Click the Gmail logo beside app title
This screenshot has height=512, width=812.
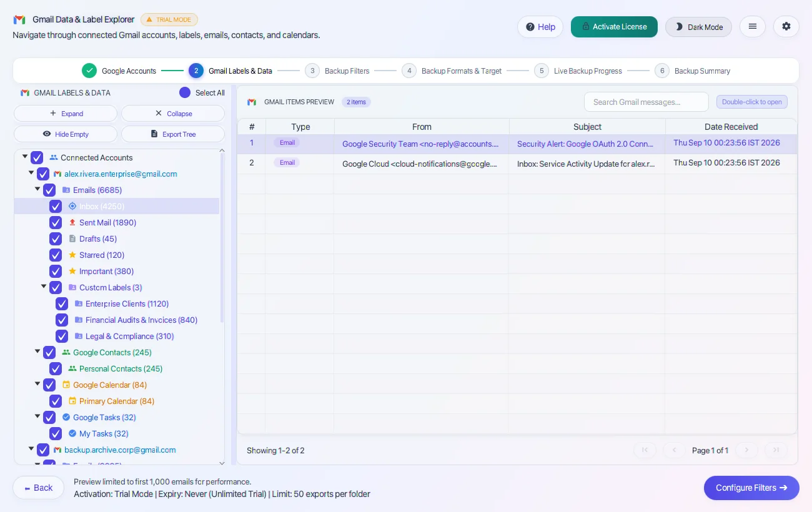click(19, 20)
